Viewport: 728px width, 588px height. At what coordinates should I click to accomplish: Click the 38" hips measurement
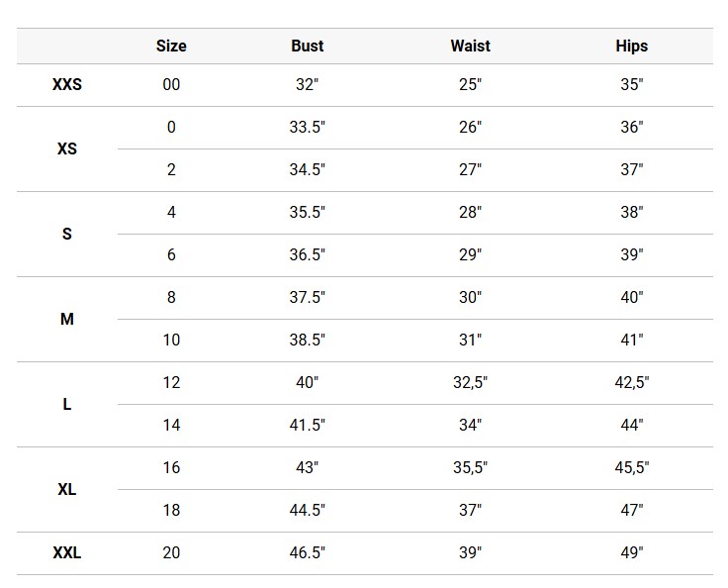(631, 213)
